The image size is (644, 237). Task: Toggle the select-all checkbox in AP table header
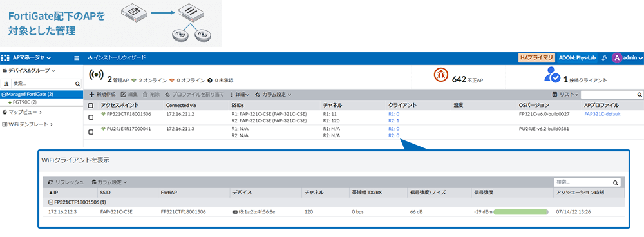[x=91, y=106]
